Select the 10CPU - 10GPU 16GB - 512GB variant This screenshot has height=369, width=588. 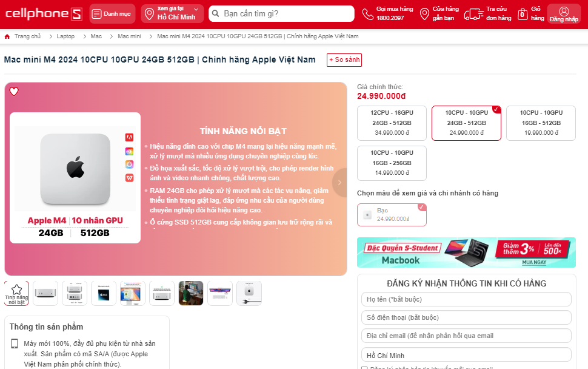click(x=541, y=123)
